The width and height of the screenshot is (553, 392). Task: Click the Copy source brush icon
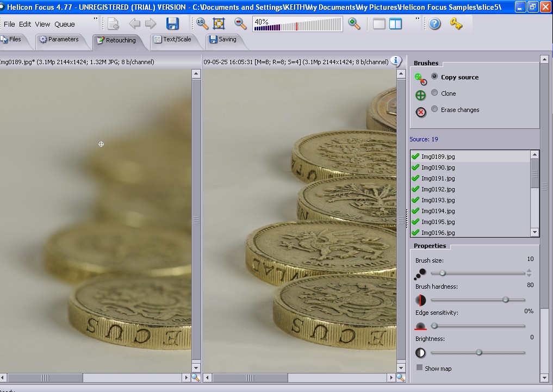420,79
